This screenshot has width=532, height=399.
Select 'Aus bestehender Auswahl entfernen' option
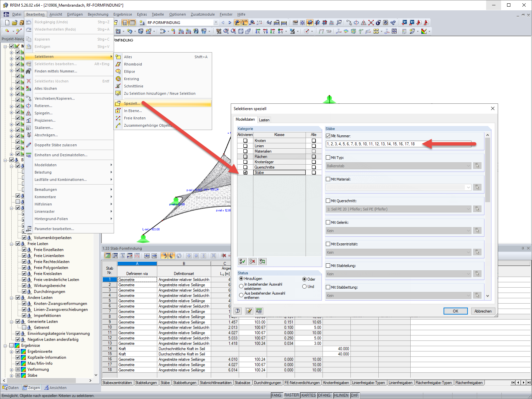[241, 295]
